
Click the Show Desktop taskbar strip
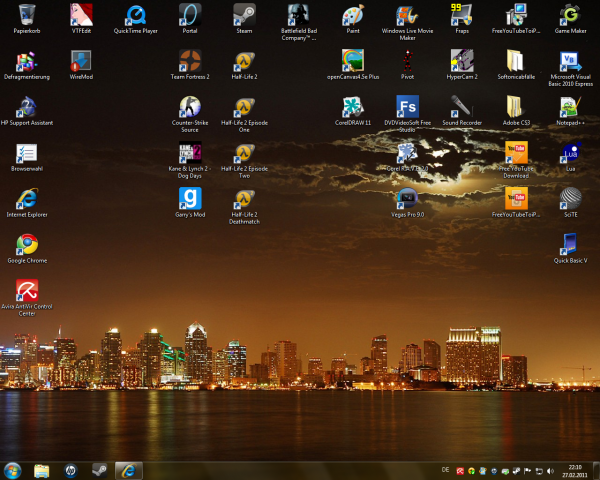[x=596, y=471]
